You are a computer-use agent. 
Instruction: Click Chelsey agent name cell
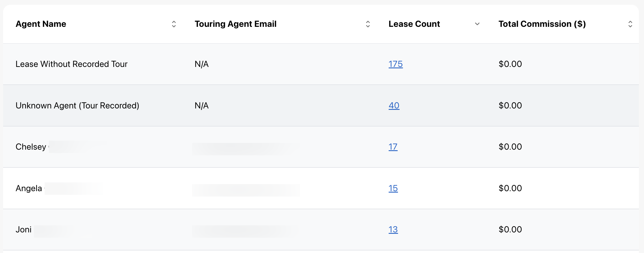tap(31, 147)
